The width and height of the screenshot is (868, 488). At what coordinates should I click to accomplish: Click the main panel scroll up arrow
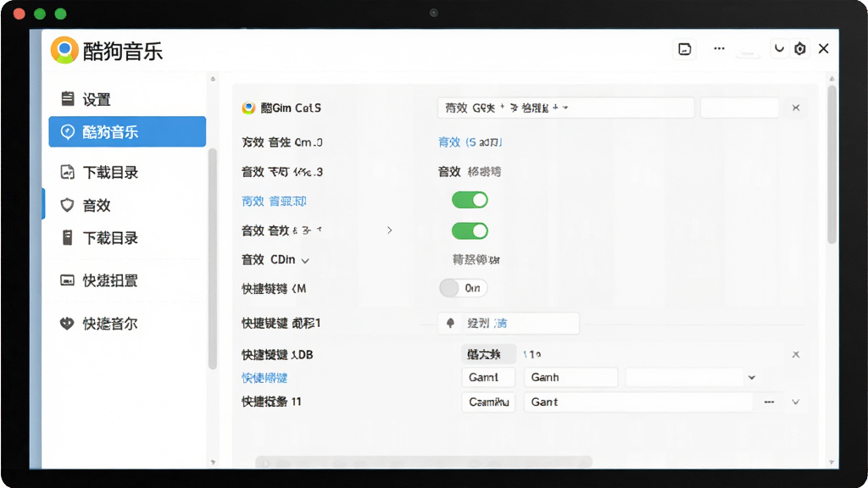(832, 79)
